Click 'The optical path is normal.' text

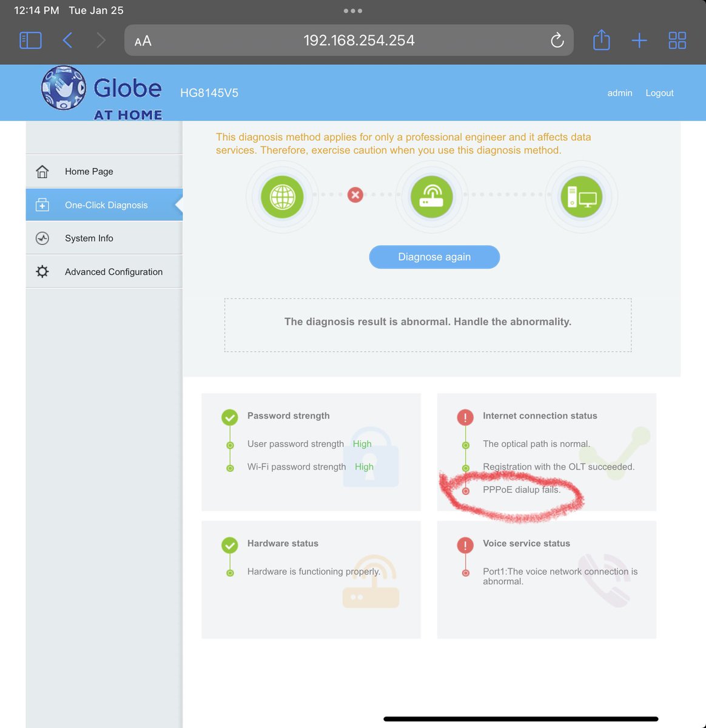[536, 444]
